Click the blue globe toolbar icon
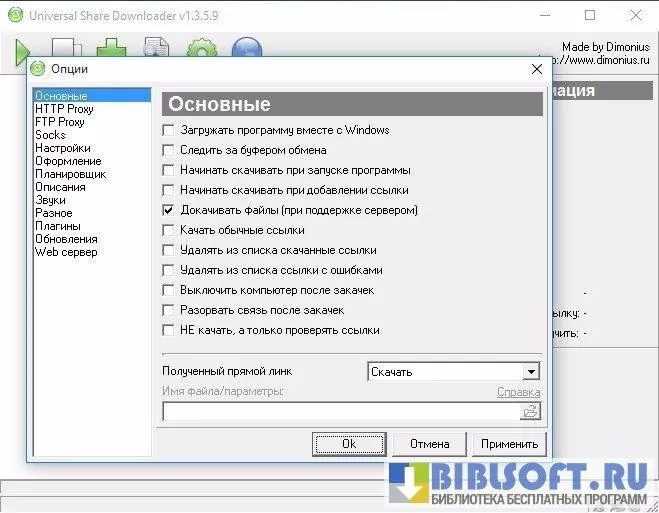 click(246, 48)
